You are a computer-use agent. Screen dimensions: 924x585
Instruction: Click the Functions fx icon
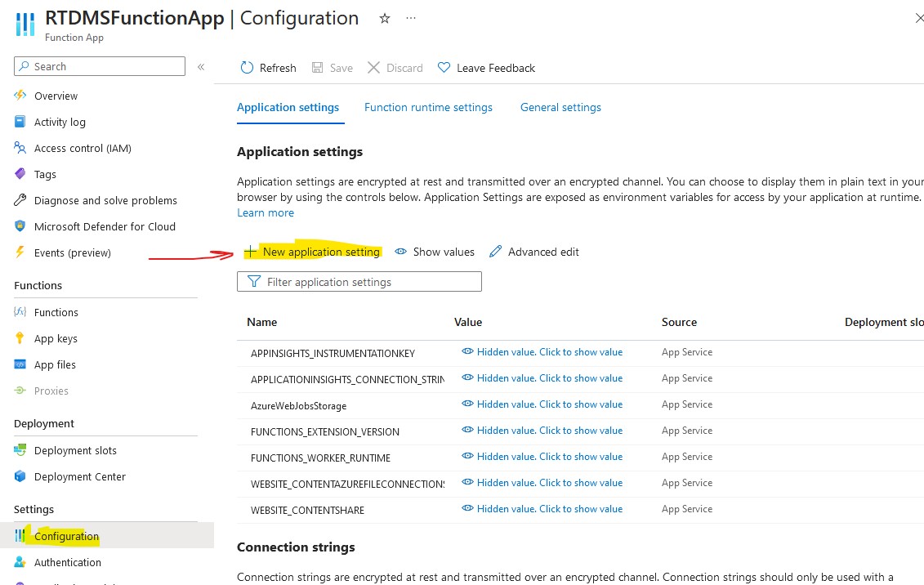[20, 311]
